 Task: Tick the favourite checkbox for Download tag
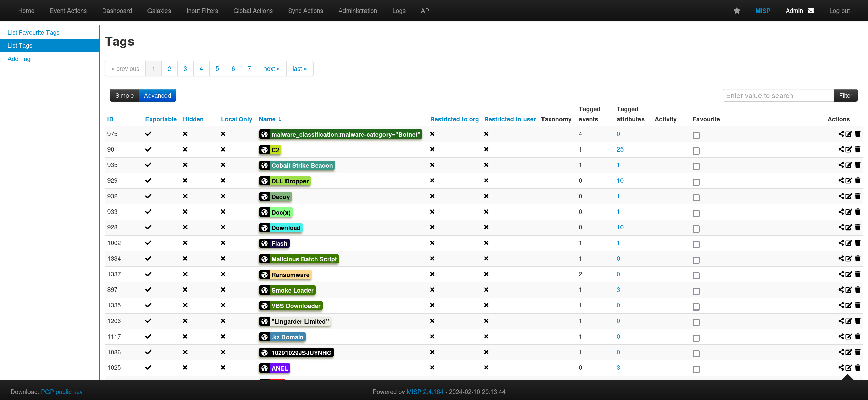(696, 229)
